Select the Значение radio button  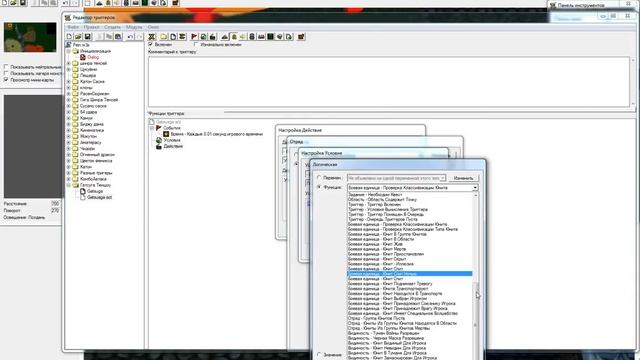point(319,354)
